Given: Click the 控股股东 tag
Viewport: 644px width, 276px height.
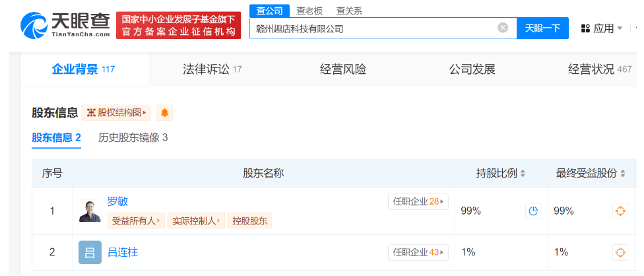Looking at the screenshot, I should 249,221.
